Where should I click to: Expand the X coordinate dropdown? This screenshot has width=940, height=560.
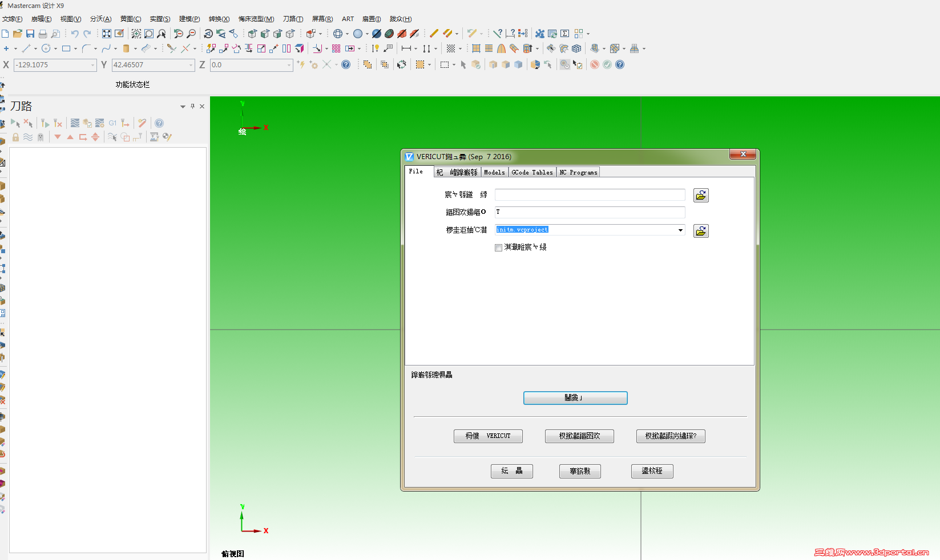pos(92,65)
